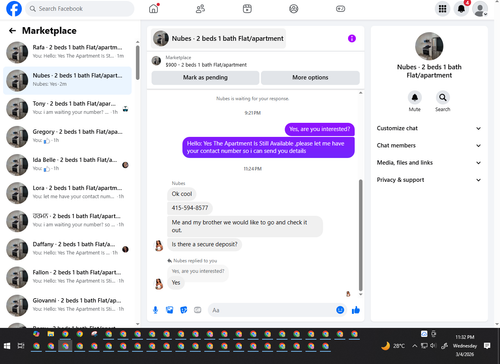Select the Nubes conversation in list
Screen dimensions: 500x364
[68, 80]
